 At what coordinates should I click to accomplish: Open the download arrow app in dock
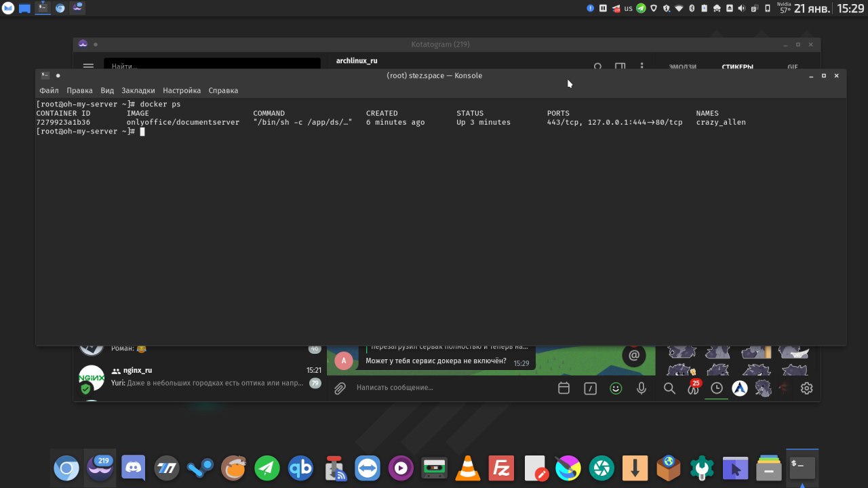coord(635,468)
